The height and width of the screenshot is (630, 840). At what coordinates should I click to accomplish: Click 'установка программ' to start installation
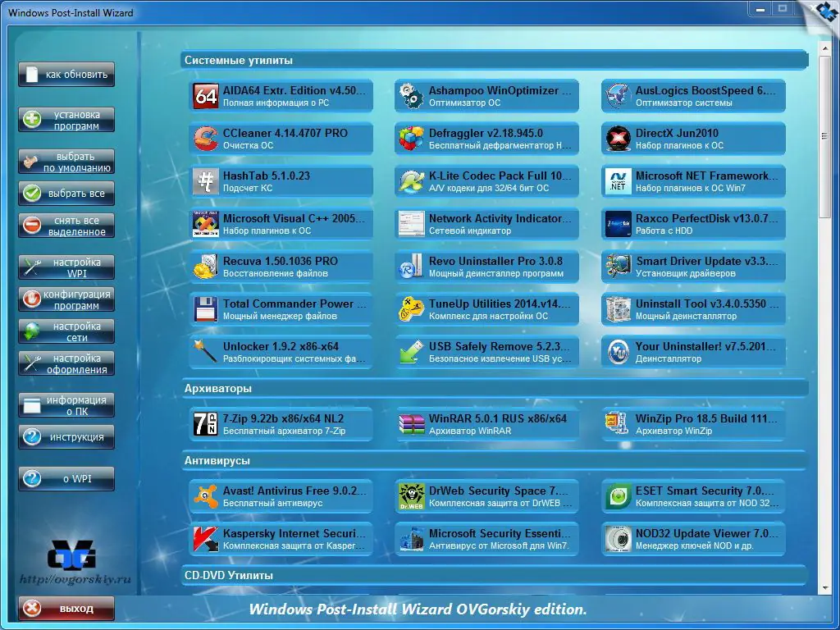[66, 120]
